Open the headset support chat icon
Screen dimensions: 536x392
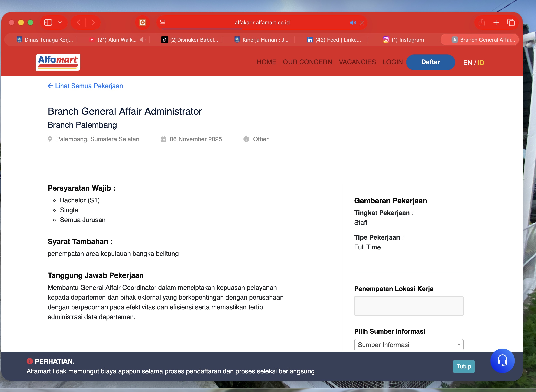click(502, 360)
